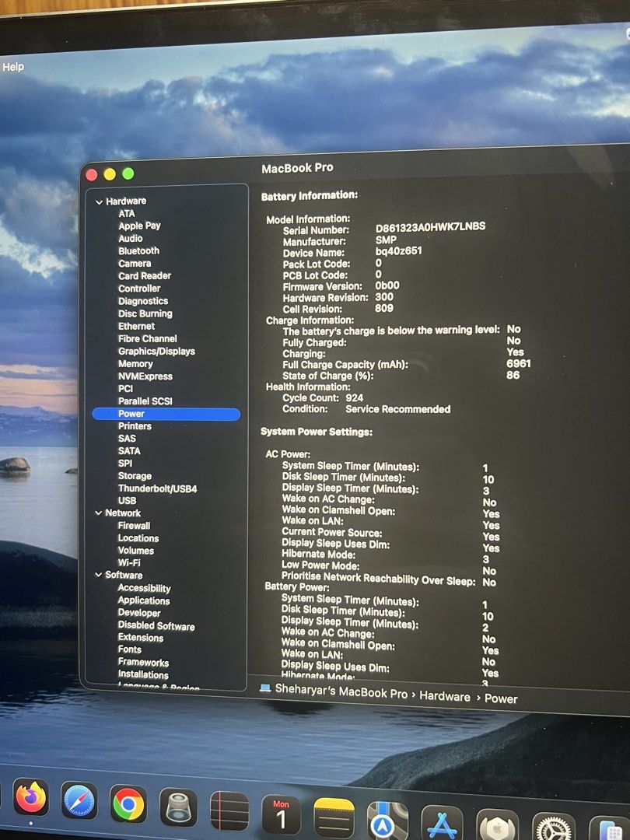Select SAS in the sidebar
The height and width of the screenshot is (840, 630).
pos(127,438)
